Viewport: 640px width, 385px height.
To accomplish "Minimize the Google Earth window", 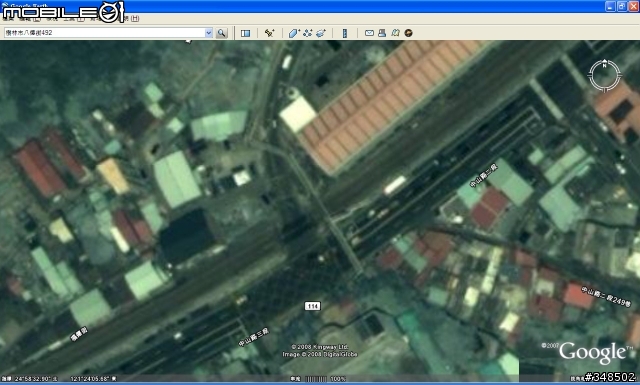I will click(610, 6).
